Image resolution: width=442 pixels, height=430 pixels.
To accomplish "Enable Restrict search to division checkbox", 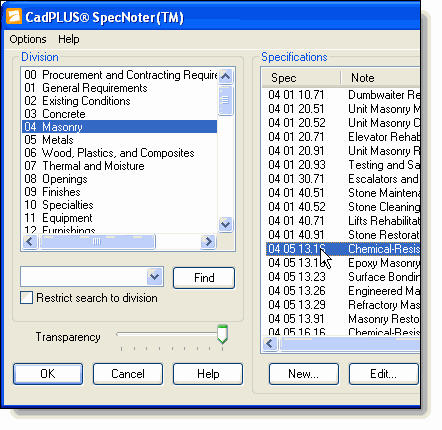I will point(26,298).
